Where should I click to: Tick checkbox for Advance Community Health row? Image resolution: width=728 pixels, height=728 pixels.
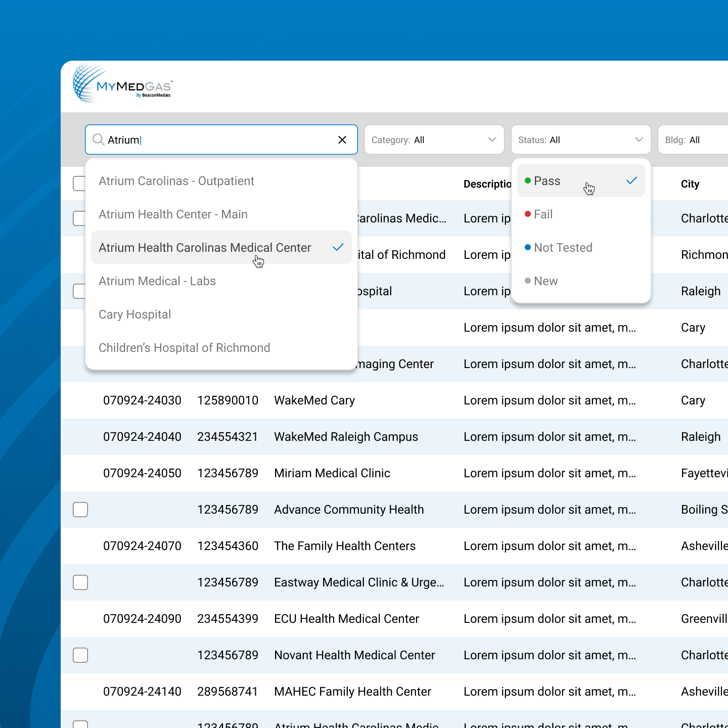coord(80,510)
